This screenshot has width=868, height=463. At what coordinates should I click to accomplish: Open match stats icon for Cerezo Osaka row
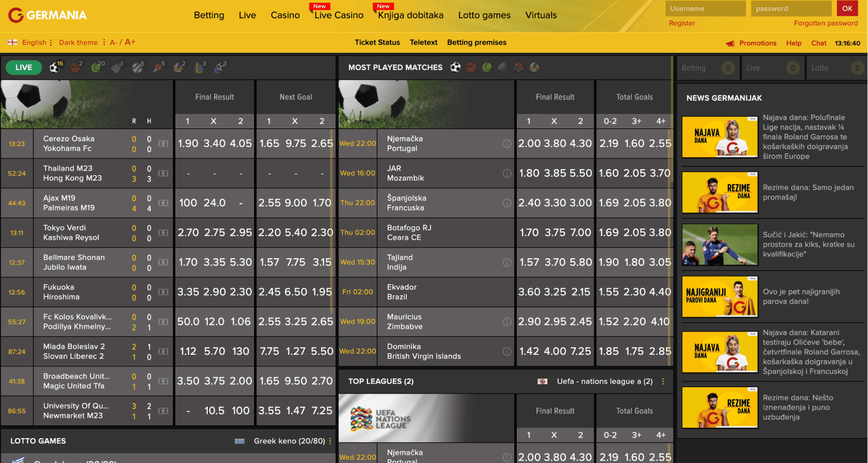(164, 144)
